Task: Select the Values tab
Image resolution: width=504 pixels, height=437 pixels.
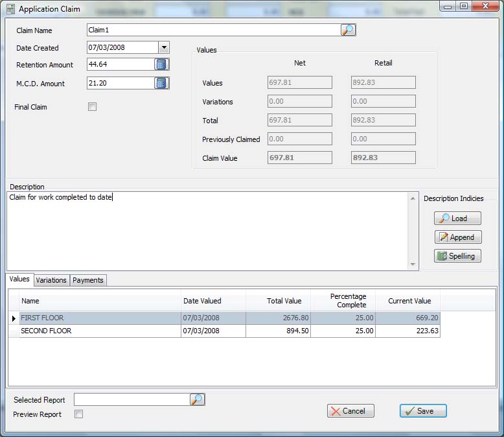Action: (19, 279)
